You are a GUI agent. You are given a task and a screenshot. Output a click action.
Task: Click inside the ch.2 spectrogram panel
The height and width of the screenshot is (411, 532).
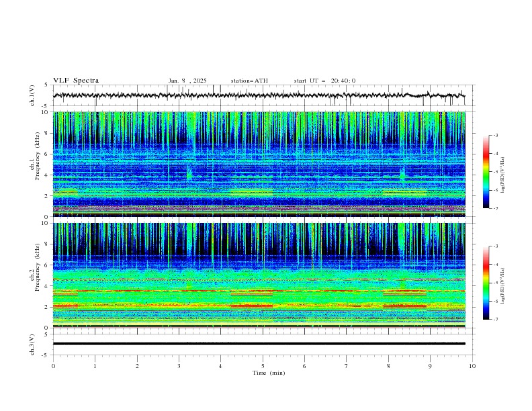coord(259,275)
